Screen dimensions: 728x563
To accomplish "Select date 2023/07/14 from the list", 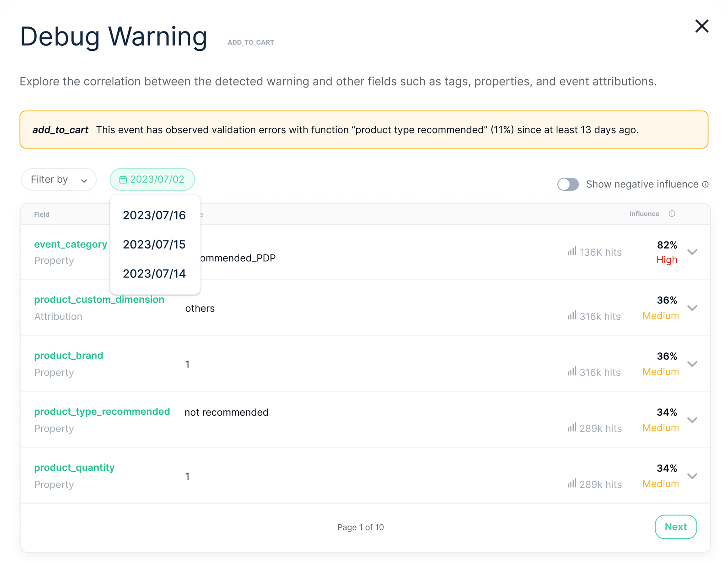I will [x=154, y=274].
